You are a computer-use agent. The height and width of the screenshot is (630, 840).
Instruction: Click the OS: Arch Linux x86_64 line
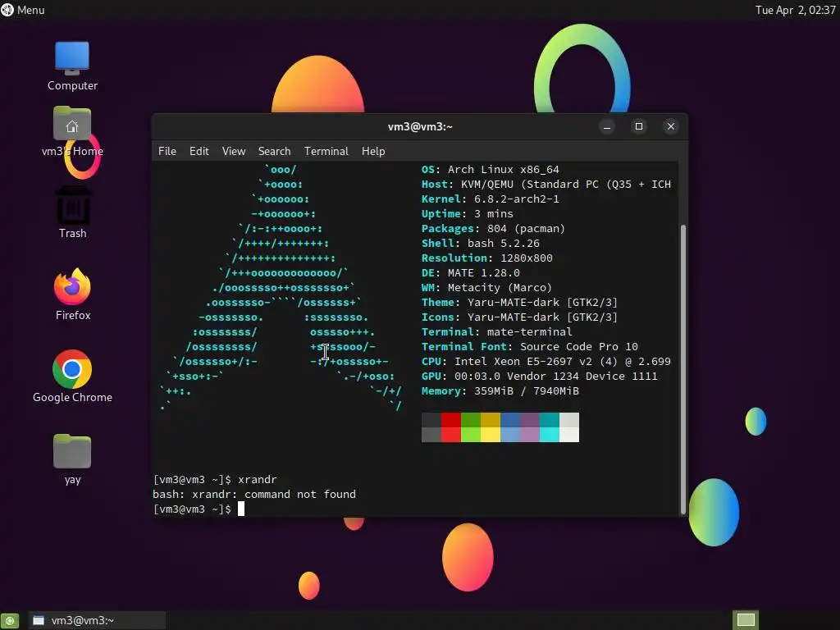pyautogui.click(x=491, y=169)
